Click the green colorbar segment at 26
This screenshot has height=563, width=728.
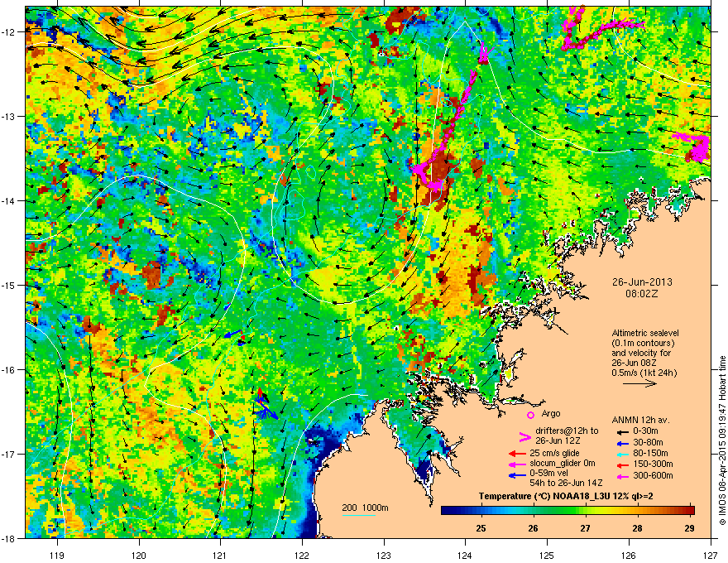534,511
